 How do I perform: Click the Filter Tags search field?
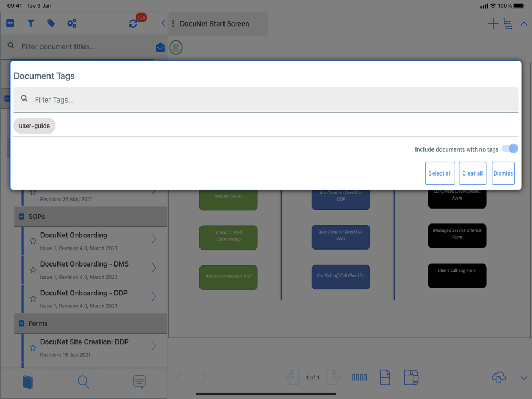coord(266,100)
